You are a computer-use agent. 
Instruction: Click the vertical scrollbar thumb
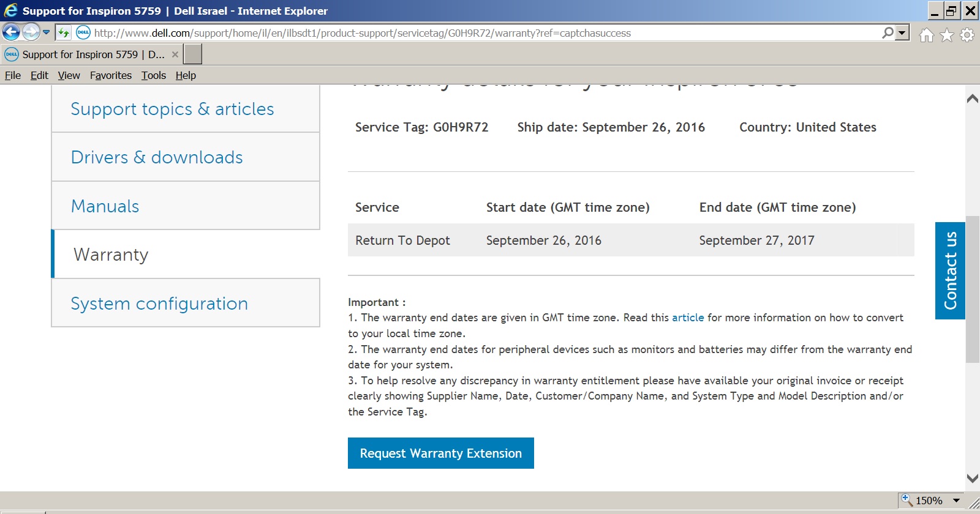click(x=972, y=289)
